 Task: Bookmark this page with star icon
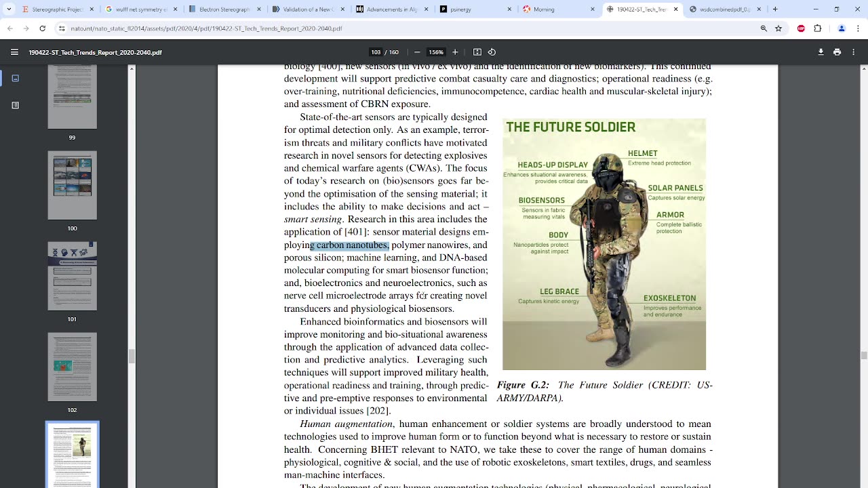point(778,28)
